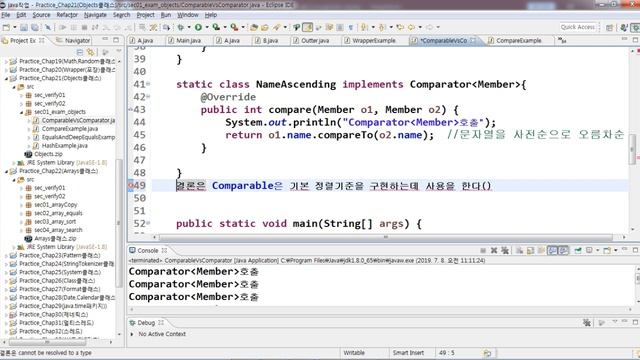Click the Quick Access search field

(x=578, y=27)
